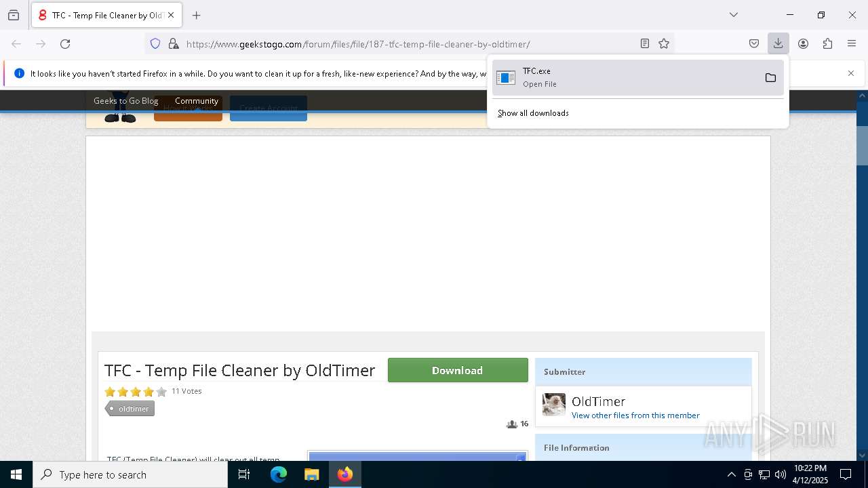The image size is (868, 488).
Task: Click the green Download button
Action: pyautogui.click(x=458, y=370)
